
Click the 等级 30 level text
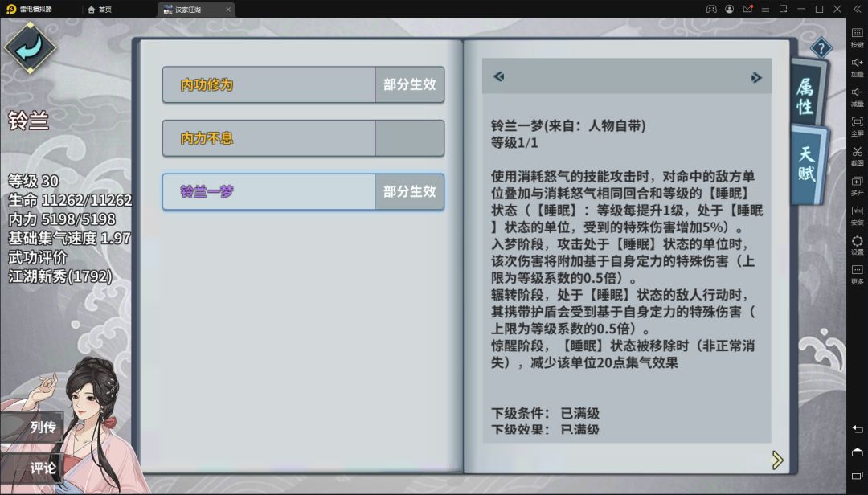coord(33,181)
